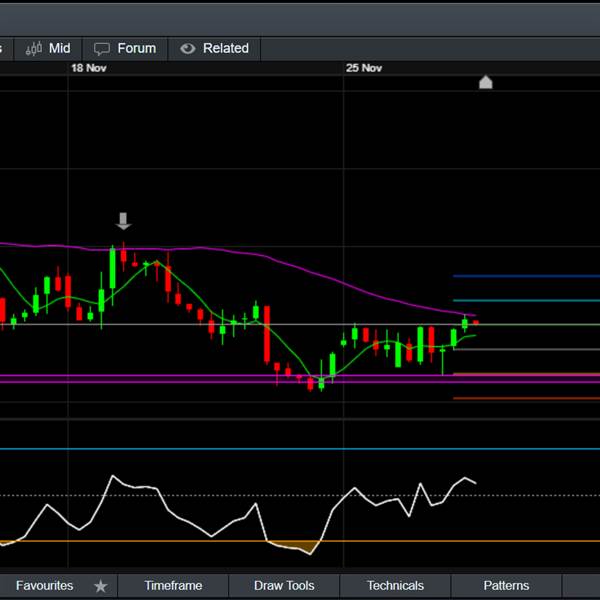
Task: Click the tall red candle mid-chart
Action: pos(267,334)
